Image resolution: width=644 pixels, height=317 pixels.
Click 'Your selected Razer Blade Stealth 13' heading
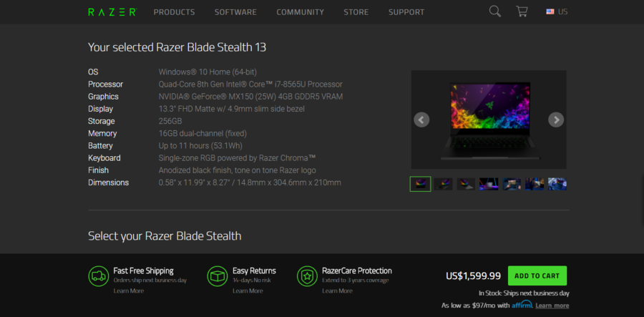point(177,48)
